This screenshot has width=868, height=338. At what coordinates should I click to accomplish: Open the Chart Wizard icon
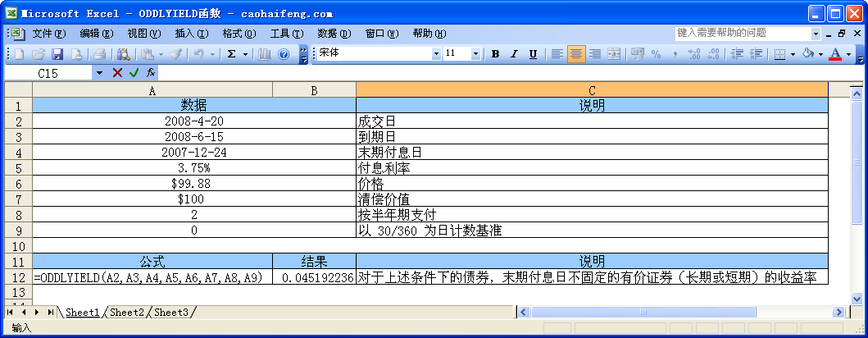tap(265, 54)
